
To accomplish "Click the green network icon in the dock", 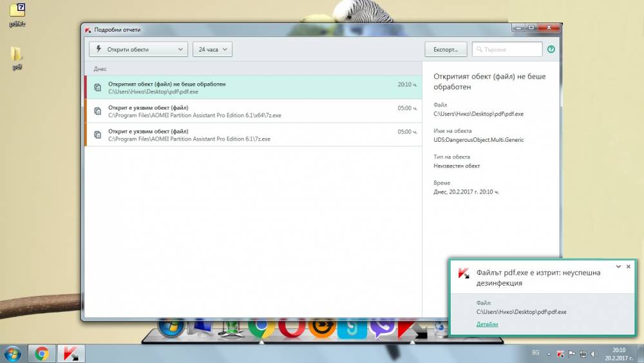I will click(231, 328).
